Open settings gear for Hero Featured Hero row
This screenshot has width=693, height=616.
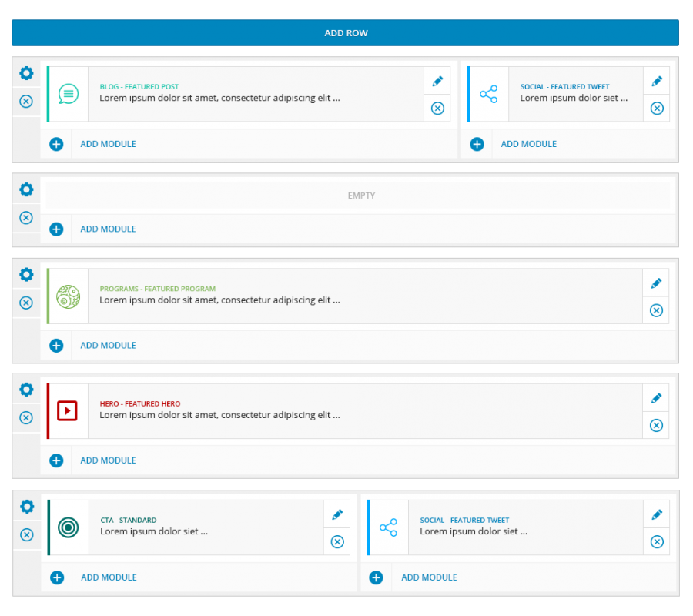coord(26,390)
